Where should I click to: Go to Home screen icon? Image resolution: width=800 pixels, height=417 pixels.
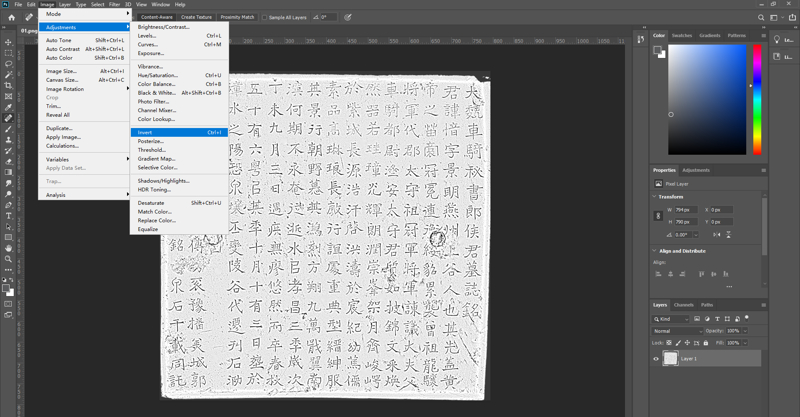tap(11, 17)
